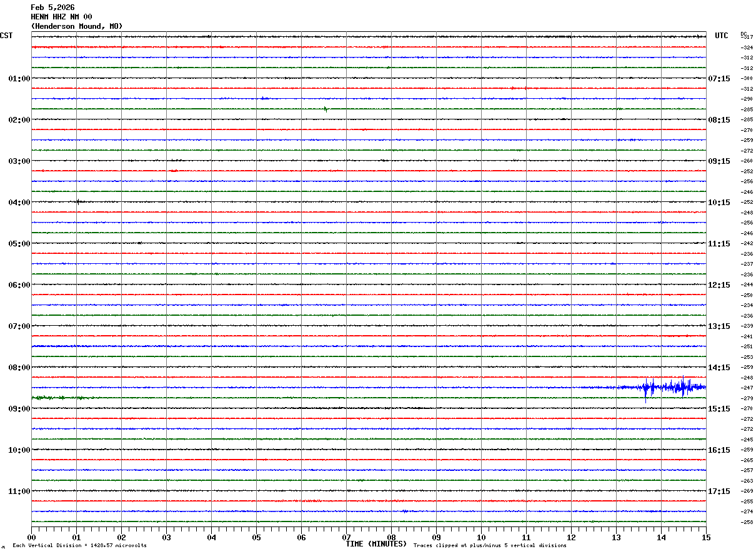The height and width of the screenshot is (554, 756).
Task: Click the vertical division microvolts note
Action: 79,545
